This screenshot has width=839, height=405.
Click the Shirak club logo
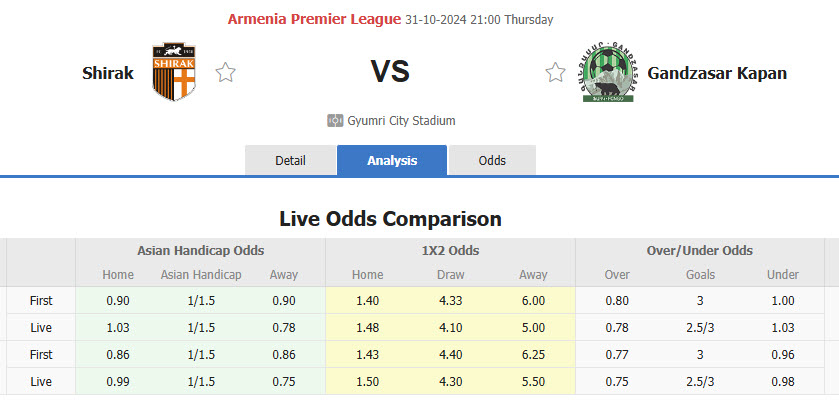(174, 72)
